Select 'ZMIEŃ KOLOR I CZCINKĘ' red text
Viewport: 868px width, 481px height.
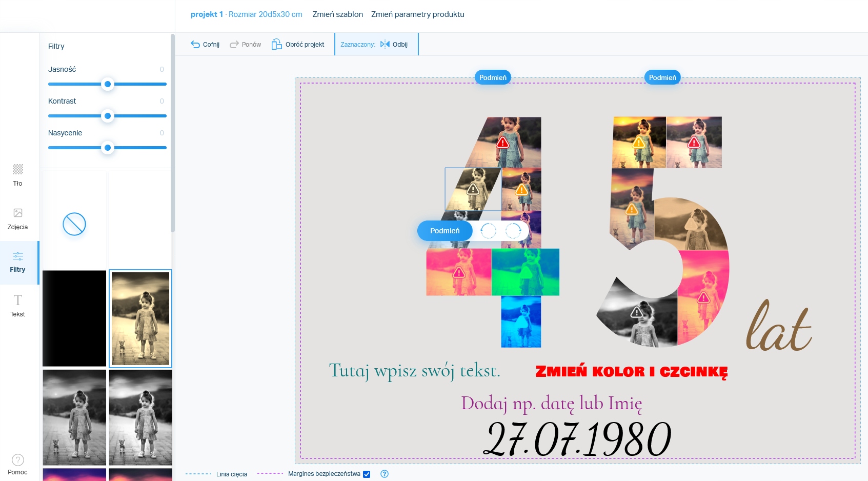point(632,372)
